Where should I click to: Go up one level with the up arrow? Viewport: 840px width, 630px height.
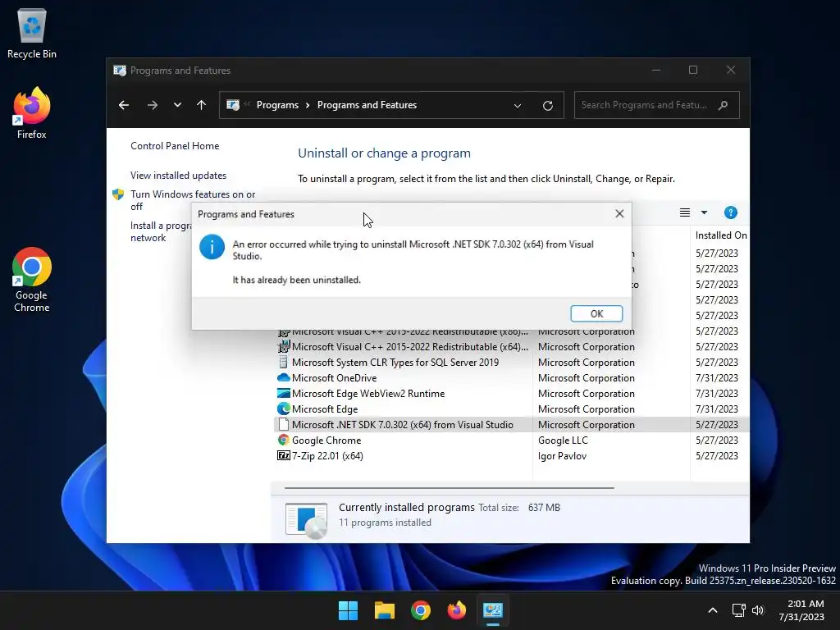pos(202,105)
